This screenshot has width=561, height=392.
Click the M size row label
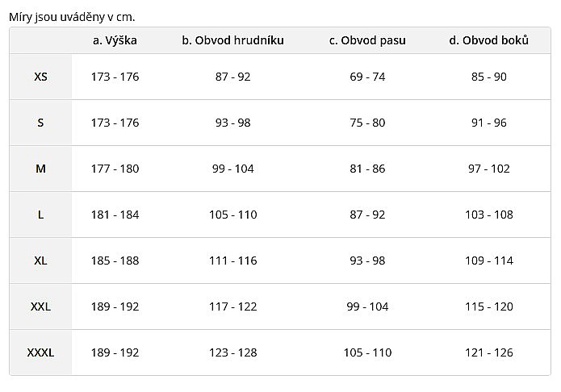tap(41, 169)
